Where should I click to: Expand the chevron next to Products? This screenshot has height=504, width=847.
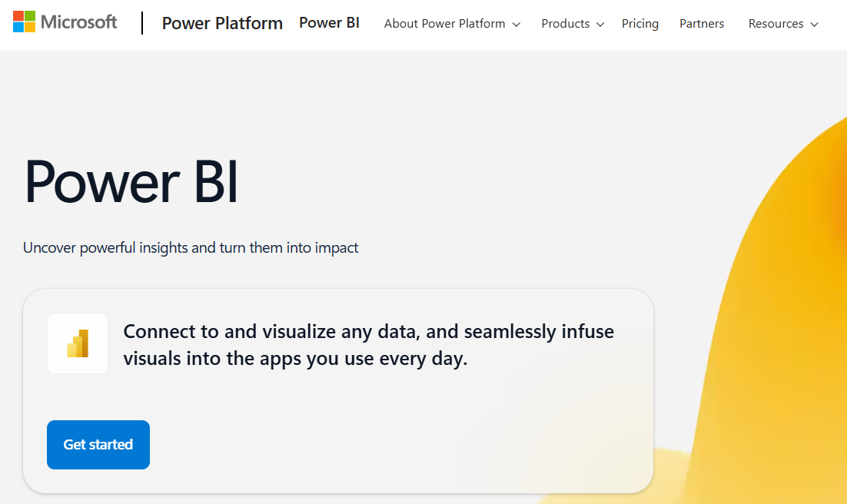tap(600, 25)
